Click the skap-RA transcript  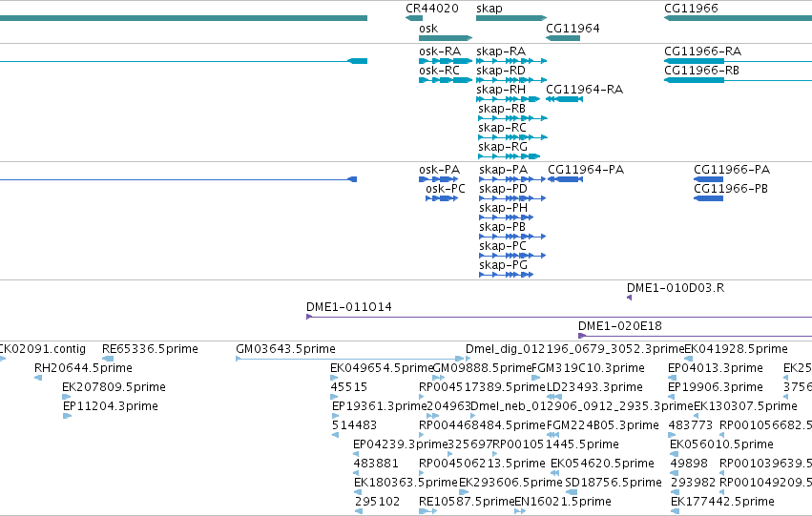[511, 61]
